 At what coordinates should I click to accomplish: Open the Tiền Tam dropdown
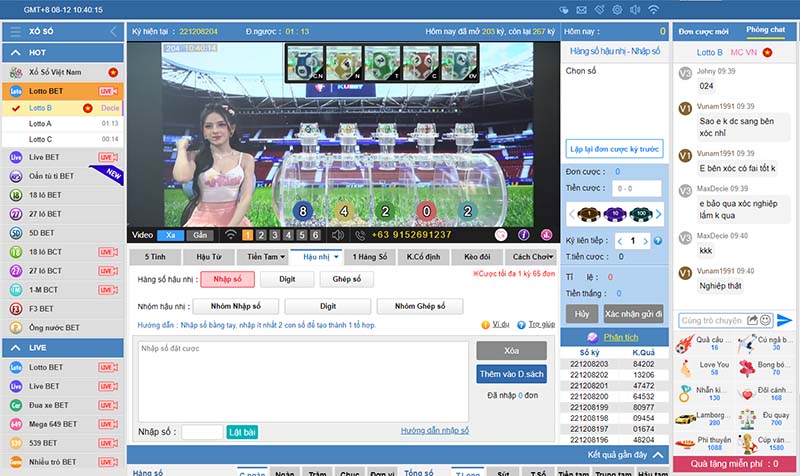click(x=265, y=257)
